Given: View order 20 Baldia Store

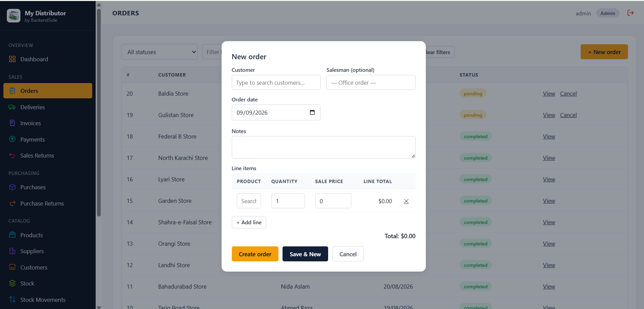Looking at the screenshot, I should (x=549, y=94).
